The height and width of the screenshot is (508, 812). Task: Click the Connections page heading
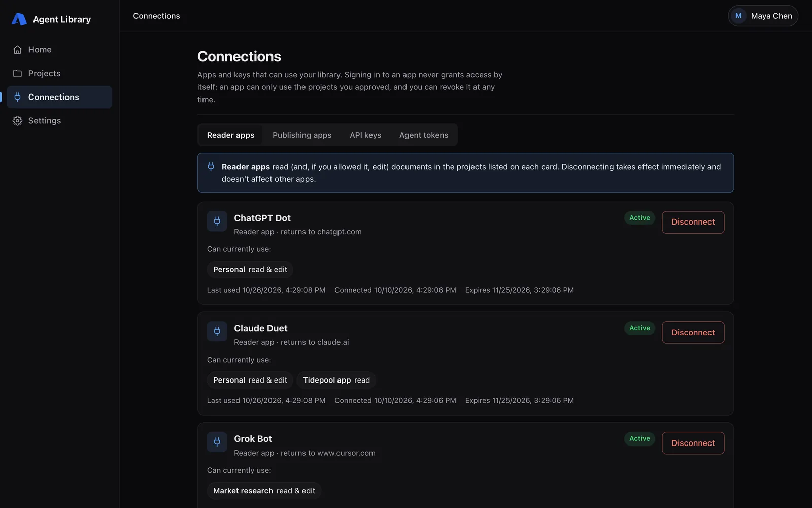coord(239,56)
